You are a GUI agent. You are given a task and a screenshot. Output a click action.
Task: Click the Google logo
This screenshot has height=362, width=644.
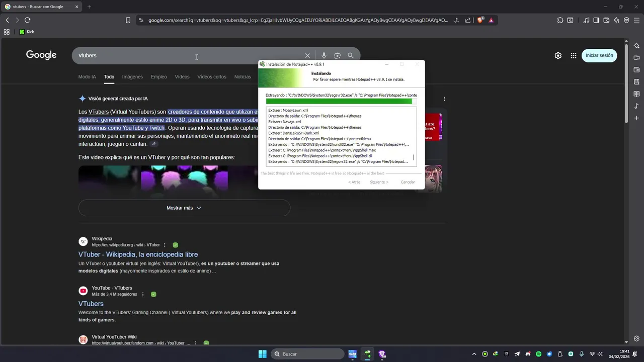click(41, 55)
